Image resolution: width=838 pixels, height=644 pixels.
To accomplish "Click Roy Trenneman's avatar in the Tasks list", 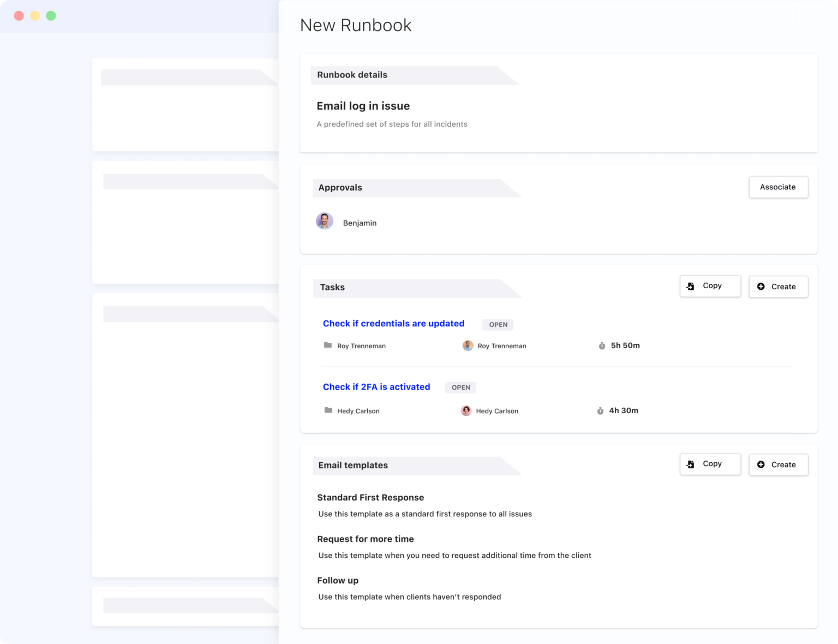I will coord(468,345).
